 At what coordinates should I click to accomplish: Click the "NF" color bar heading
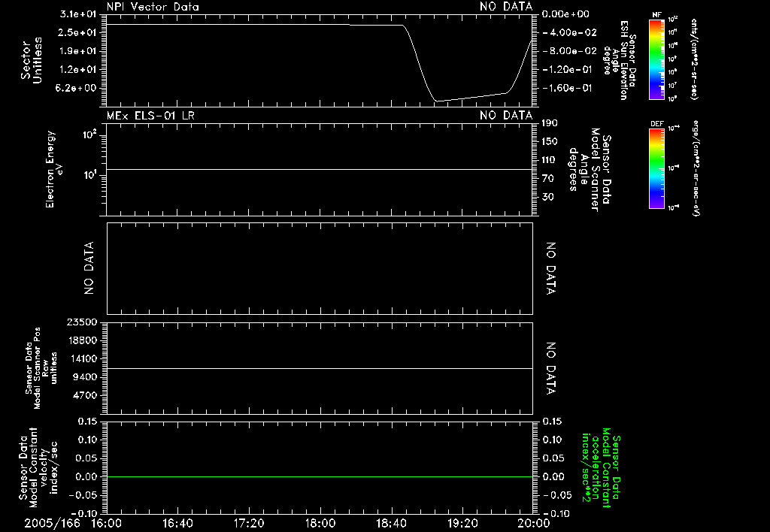pos(656,15)
